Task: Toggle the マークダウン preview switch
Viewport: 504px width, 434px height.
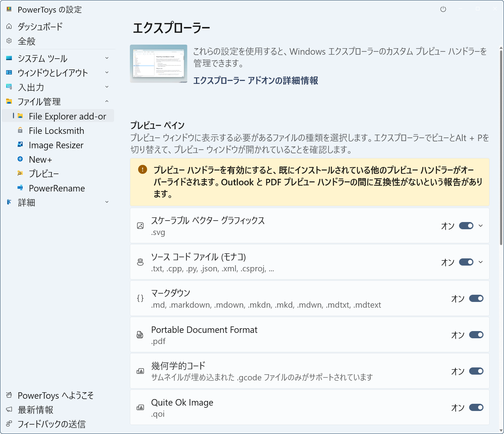Action: 476,298
